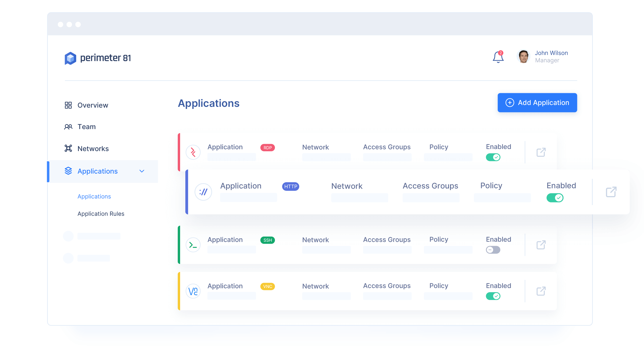Open external link for SSH application
This screenshot has height=349, width=644.
tap(541, 245)
